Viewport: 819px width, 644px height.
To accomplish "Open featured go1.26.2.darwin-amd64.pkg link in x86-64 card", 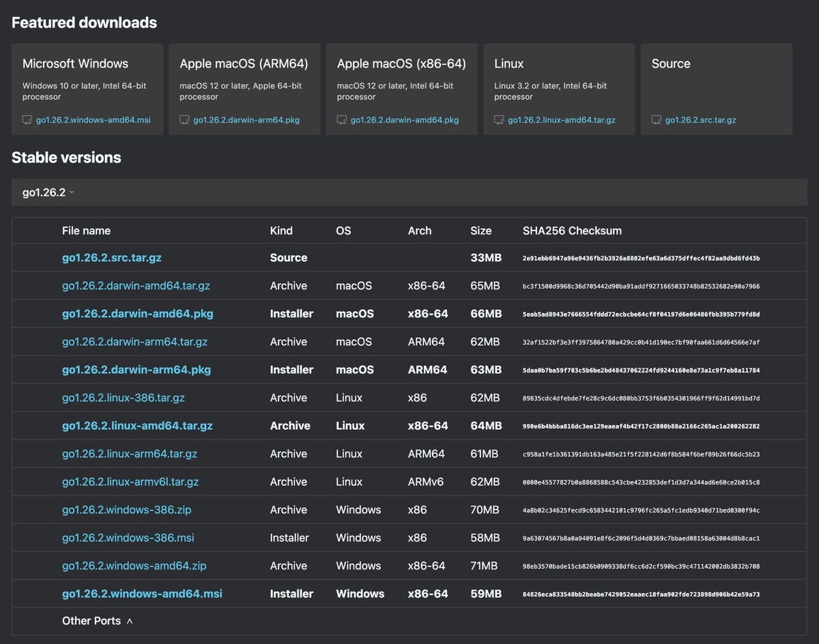I will pos(405,120).
